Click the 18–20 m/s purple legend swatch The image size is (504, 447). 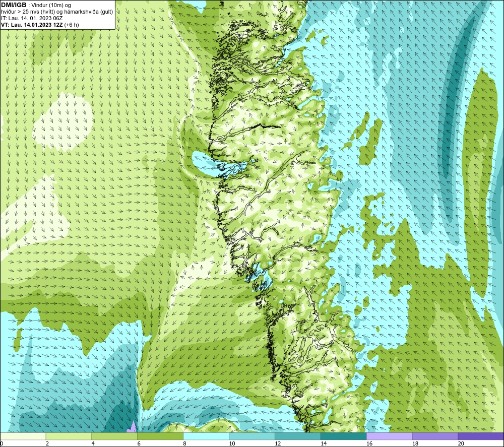click(x=435, y=436)
